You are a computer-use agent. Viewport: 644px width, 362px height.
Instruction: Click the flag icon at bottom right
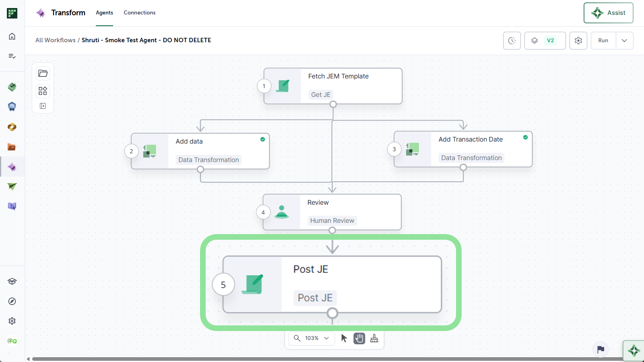[x=601, y=349]
